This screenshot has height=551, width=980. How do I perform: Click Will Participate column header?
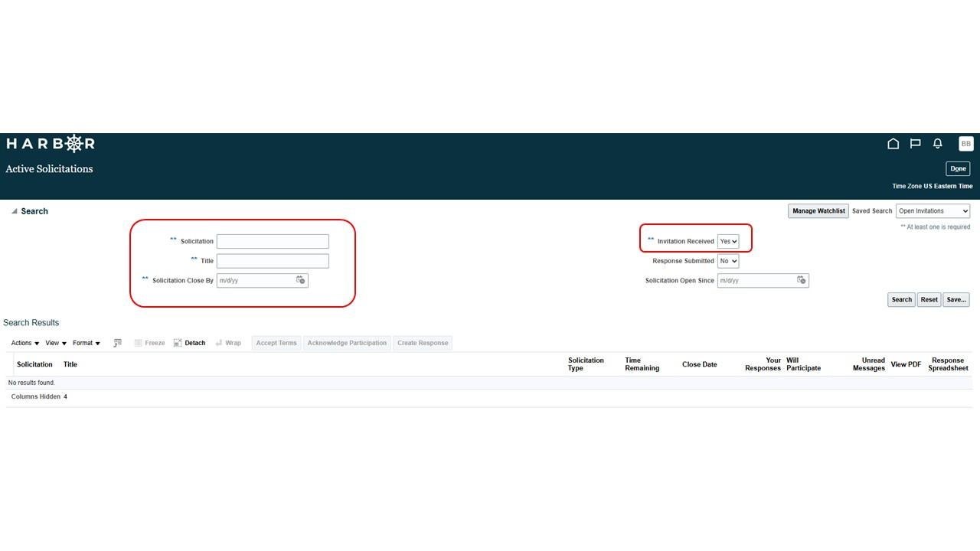[x=803, y=364]
